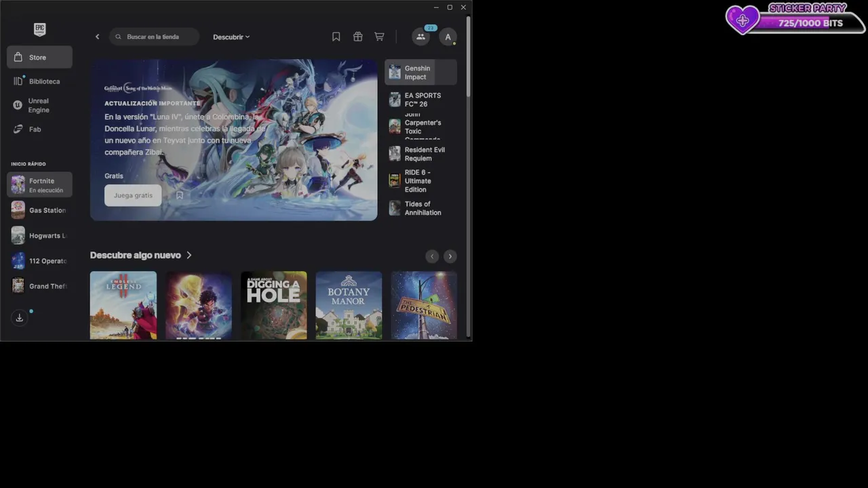Image resolution: width=868 pixels, height=488 pixels.
Task: Open the Store section in sidebar
Action: pyautogui.click(x=39, y=58)
